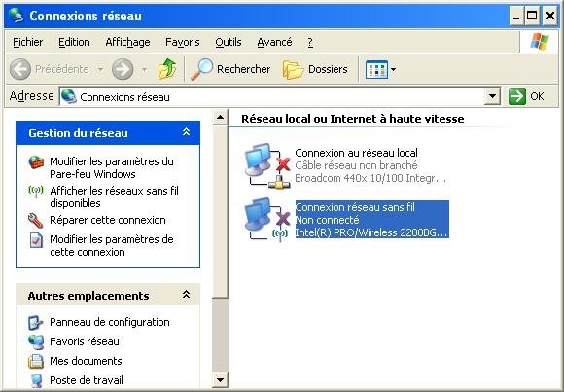Open the Rechercher magnifier search
This screenshot has width=564, height=392.
click(202, 69)
